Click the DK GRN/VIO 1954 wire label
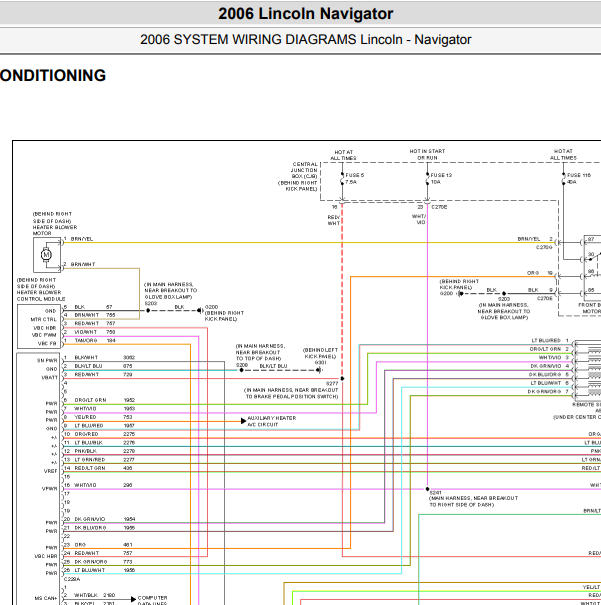Image resolution: width=601 pixels, height=605 pixels. (105, 519)
